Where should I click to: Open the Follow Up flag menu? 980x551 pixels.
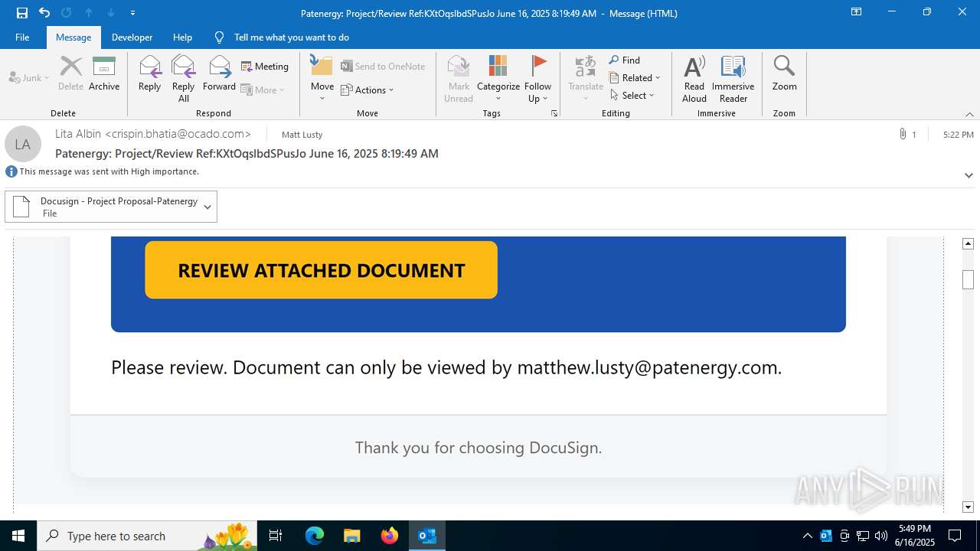coord(538,79)
